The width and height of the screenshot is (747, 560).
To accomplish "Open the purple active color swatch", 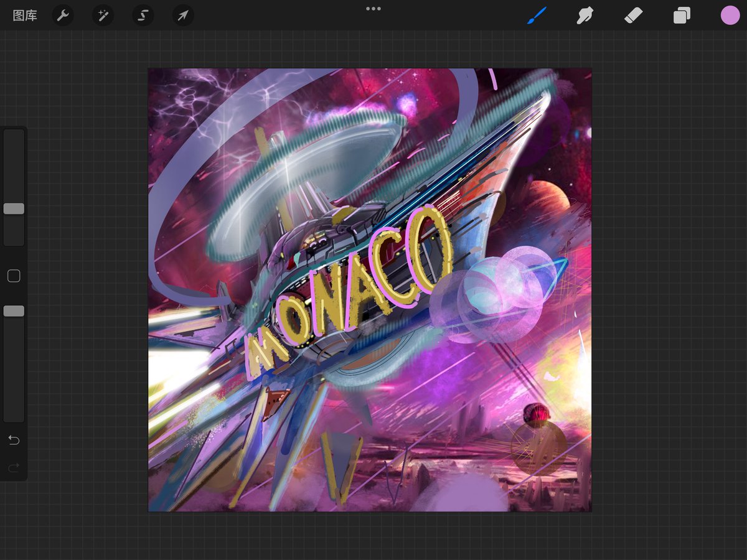I will [x=730, y=16].
